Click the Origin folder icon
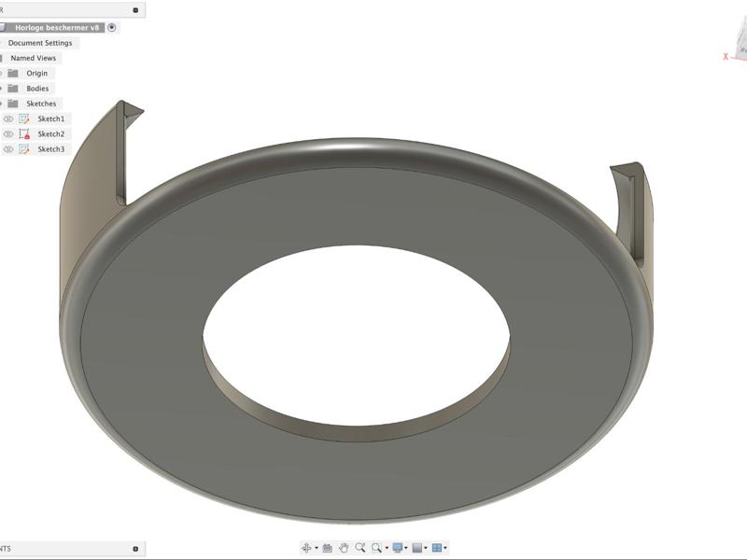This screenshot has width=747, height=560. click(13, 73)
